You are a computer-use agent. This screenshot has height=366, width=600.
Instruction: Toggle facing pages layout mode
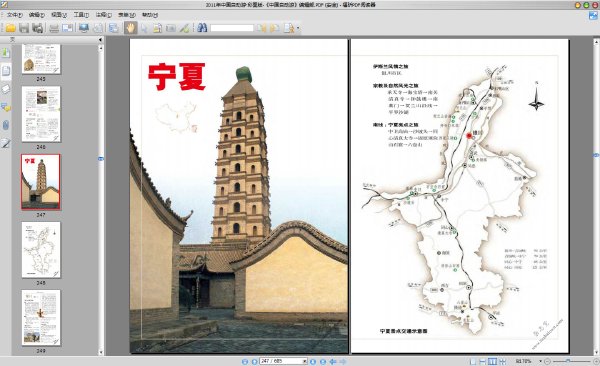[x=492, y=361]
